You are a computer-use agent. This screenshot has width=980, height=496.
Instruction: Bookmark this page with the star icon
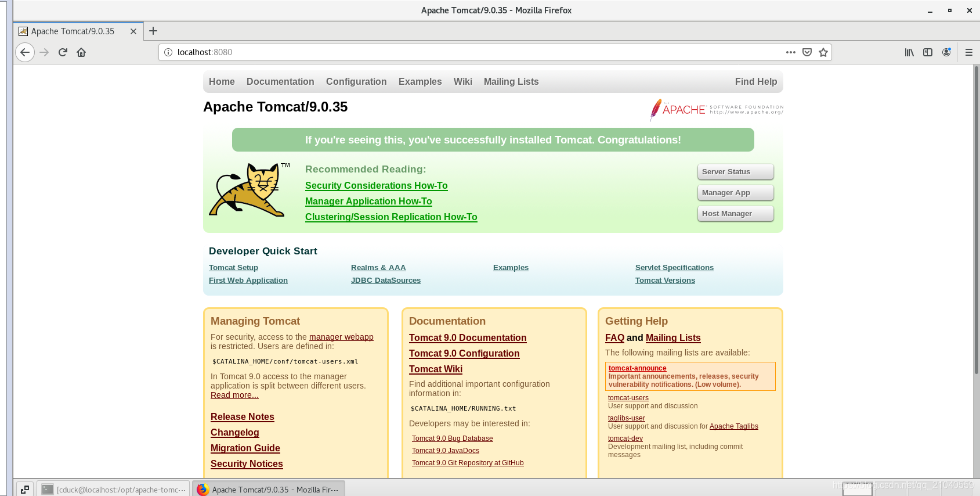coord(823,52)
